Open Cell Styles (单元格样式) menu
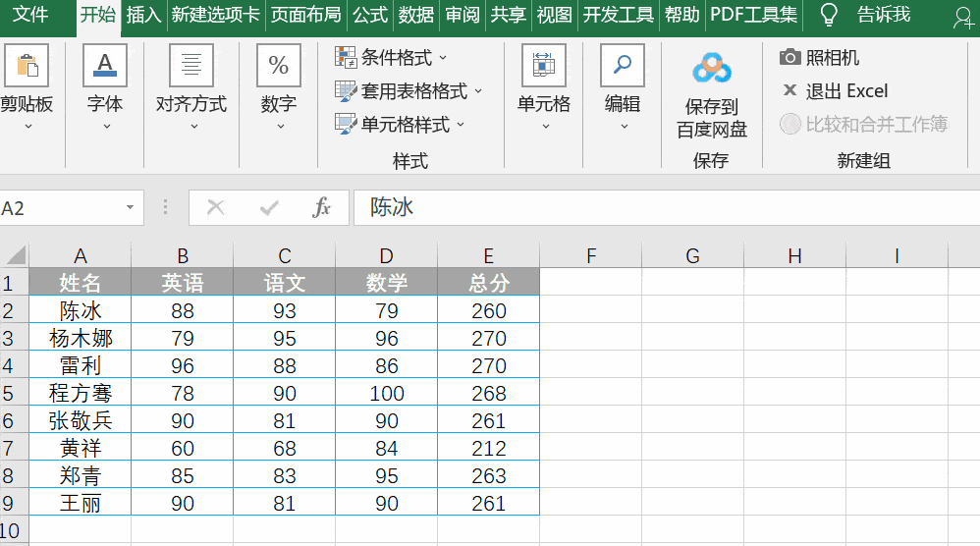This screenshot has width=980, height=546. [400, 125]
